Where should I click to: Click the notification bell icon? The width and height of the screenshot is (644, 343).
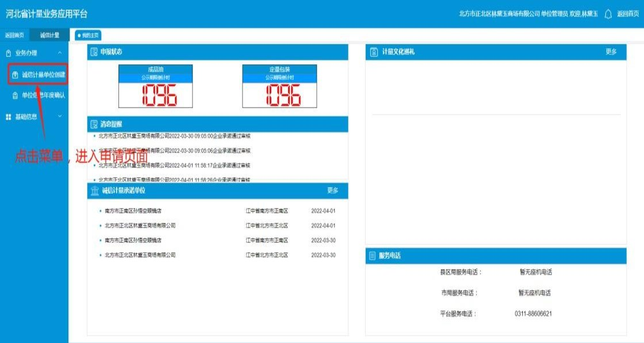608,14
